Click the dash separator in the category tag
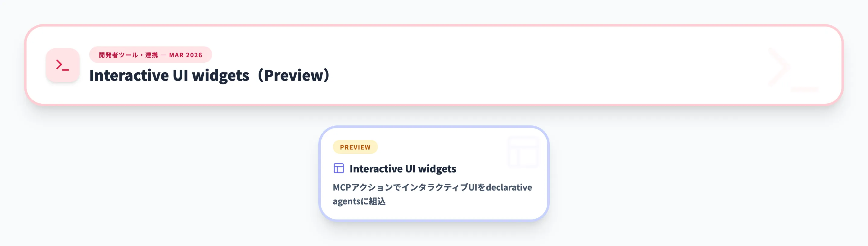 (x=163, y=55)
